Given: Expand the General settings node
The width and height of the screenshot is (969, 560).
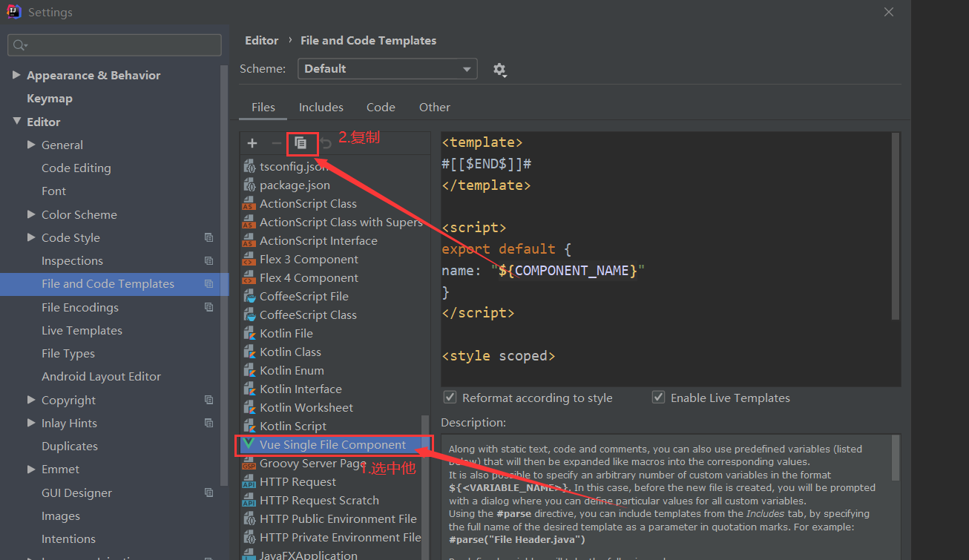Looking at the screenshot, I should point(31,145).
